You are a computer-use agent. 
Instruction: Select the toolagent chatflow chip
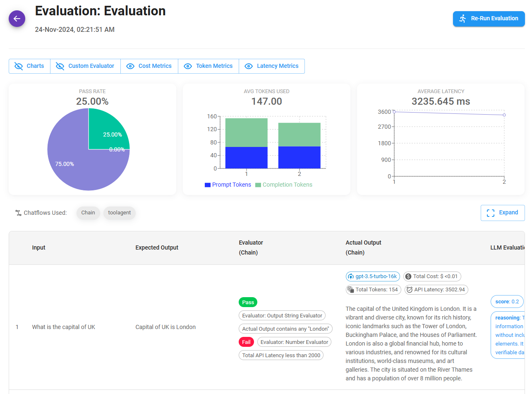tap(120, 213)
